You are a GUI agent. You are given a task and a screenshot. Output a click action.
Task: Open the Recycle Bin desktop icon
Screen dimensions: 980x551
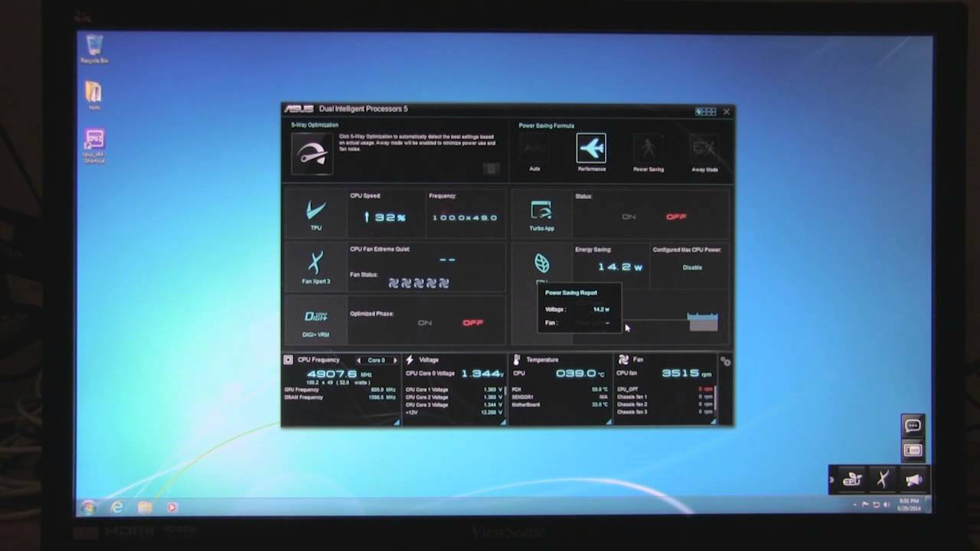pos(94,49)
